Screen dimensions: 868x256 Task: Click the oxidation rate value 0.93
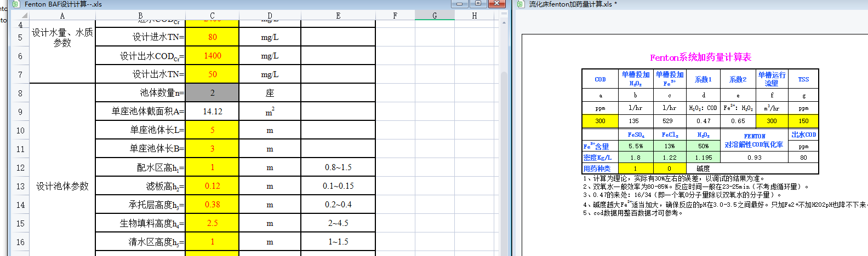[754, 158]
